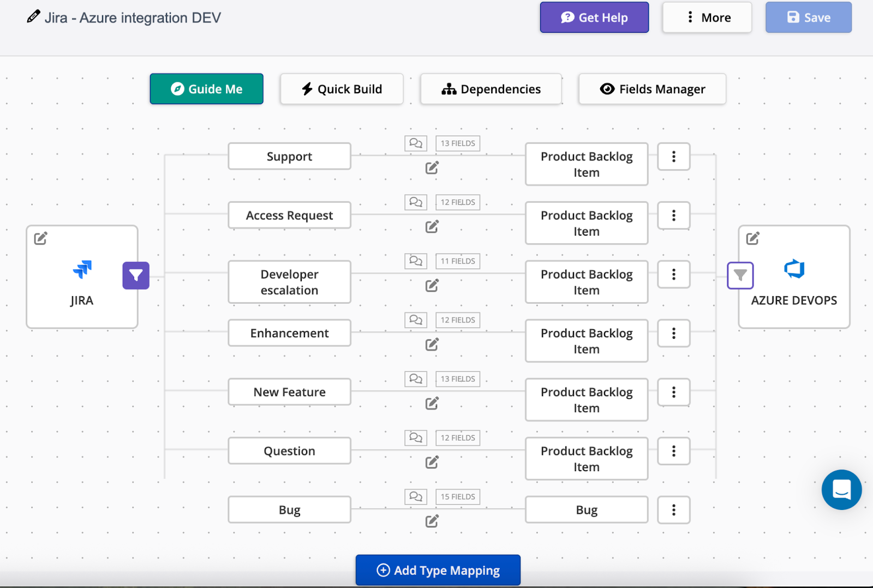Open 12 FIELDS for Enhancement mapping
Viewport: 873px width, 588px height.
click(458, 320)
